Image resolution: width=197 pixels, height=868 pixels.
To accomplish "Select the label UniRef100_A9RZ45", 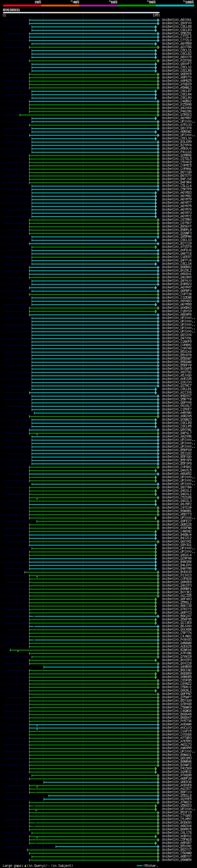I will (x=176, y=416).
